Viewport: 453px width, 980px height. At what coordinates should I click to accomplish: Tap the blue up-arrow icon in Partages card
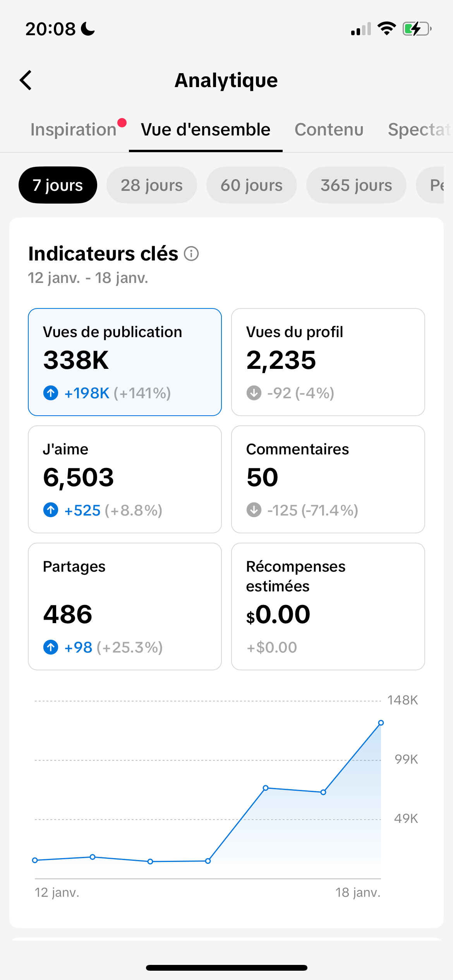51,647
